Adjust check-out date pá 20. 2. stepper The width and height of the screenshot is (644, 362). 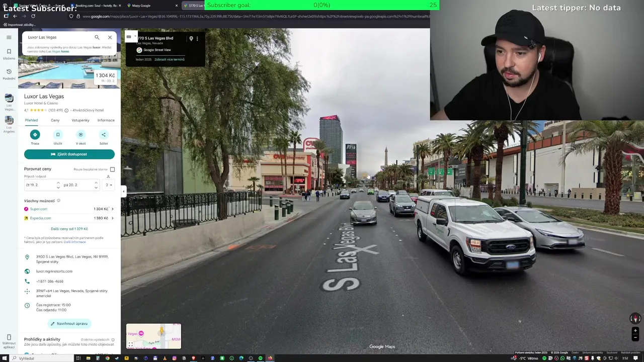[96, 185]
